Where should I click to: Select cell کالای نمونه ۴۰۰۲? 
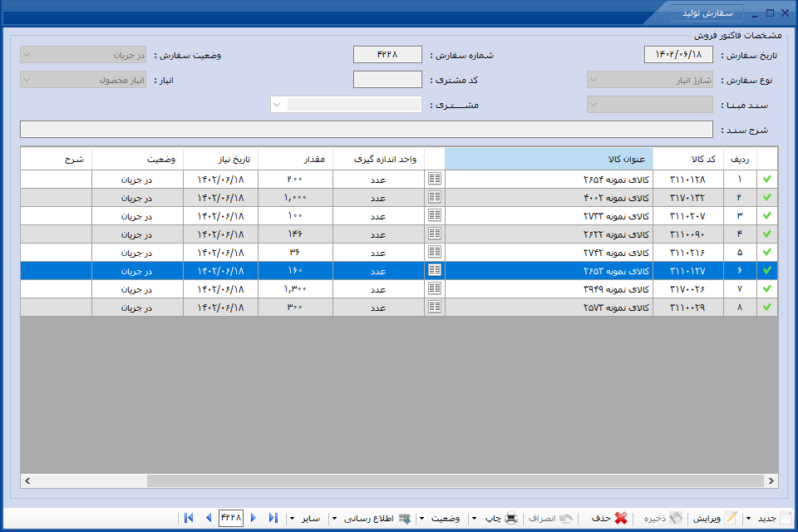[549, 198]
